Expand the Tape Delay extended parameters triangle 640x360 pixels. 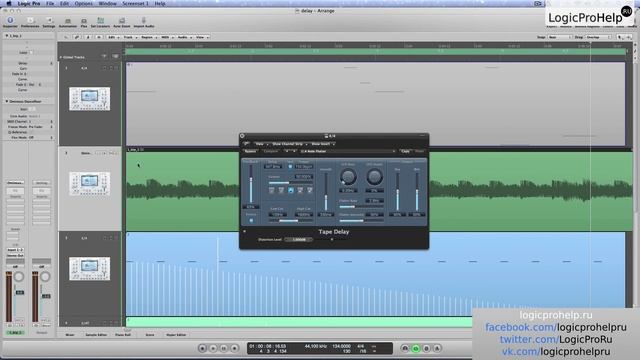click(x=244, y=231)
